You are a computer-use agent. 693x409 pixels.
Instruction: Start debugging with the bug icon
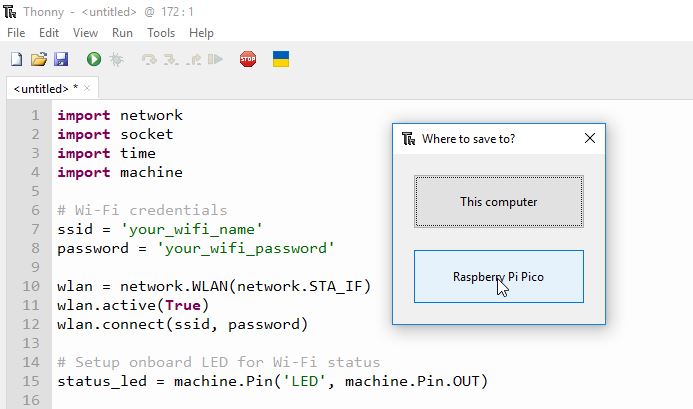(x=117, y=59)
